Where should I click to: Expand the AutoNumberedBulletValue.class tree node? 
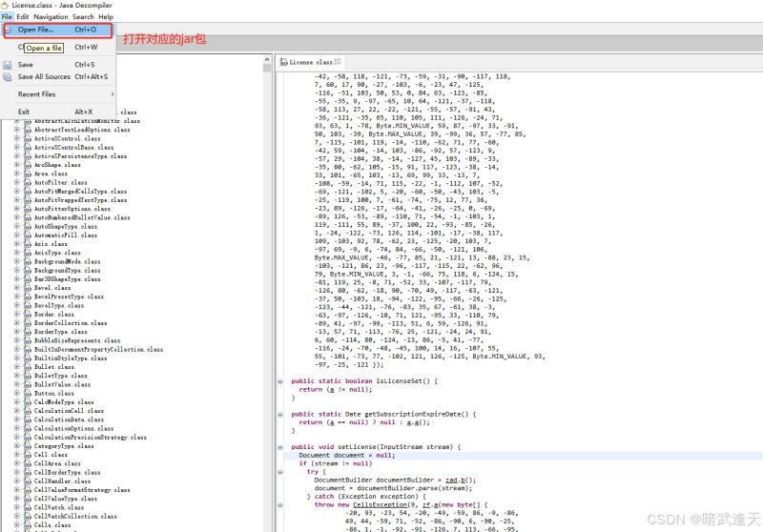point(17,217)
